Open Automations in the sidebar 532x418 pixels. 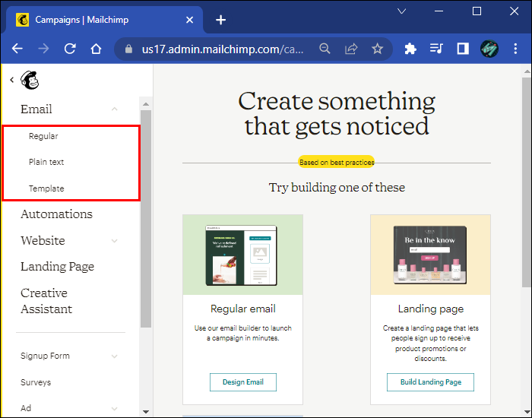pos(57,214)
